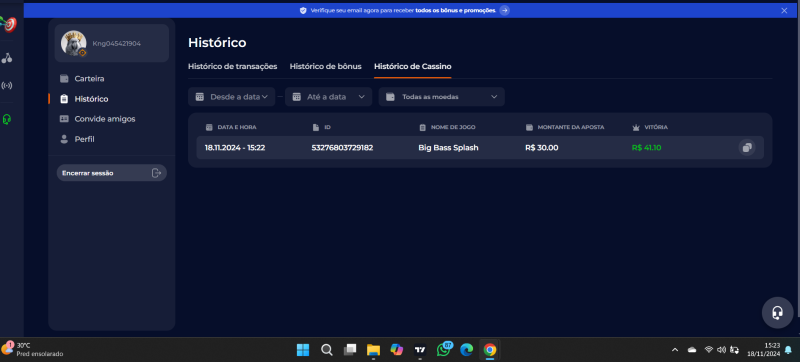Open the live broadcast icon in left rail

[7, 85]
